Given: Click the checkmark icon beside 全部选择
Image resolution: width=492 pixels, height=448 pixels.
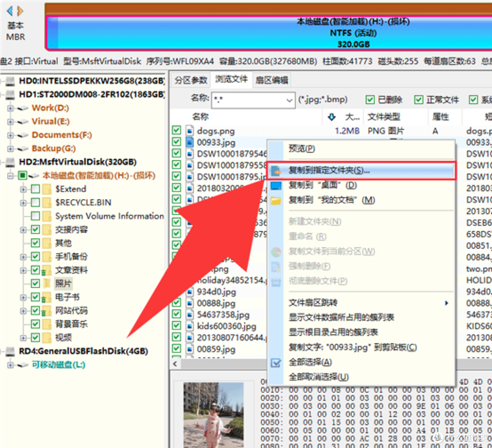Looking at the screenshot, I should [276, 363].
